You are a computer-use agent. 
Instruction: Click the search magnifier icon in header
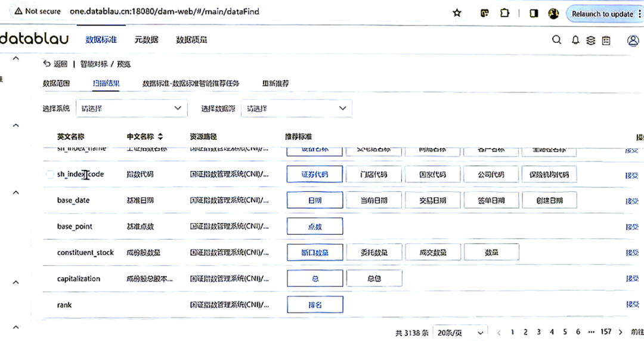pos(556,40)
